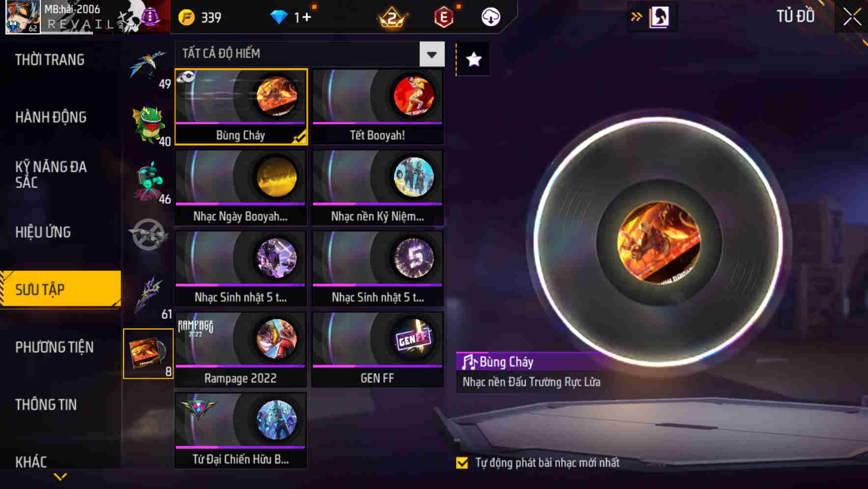Choose the GEN FF music disc
This screenshot has height=489, width=868.
click(x=378, y=350)
